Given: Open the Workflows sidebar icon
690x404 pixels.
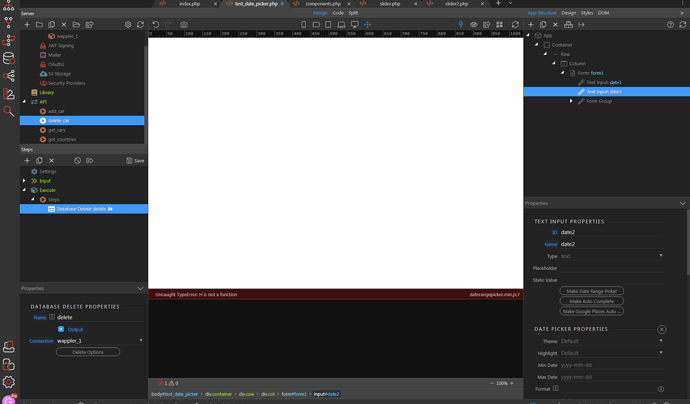Looking at the screenshot, I should [x=8, y=40].
